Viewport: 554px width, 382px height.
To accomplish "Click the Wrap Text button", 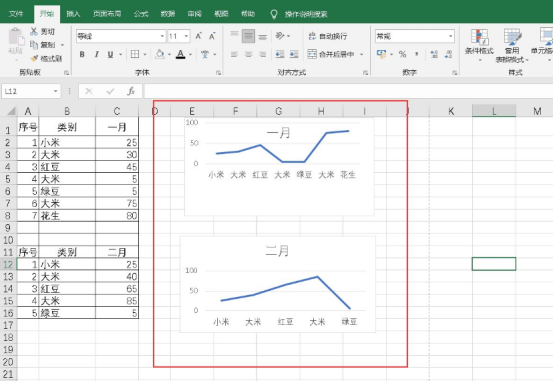I will (328, 36).
